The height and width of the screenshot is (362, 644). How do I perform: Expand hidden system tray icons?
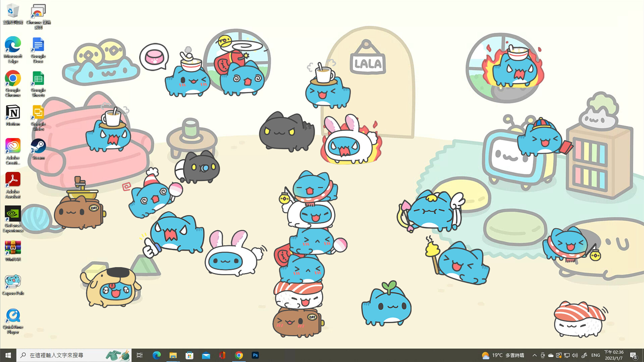[x=534, y=355]
